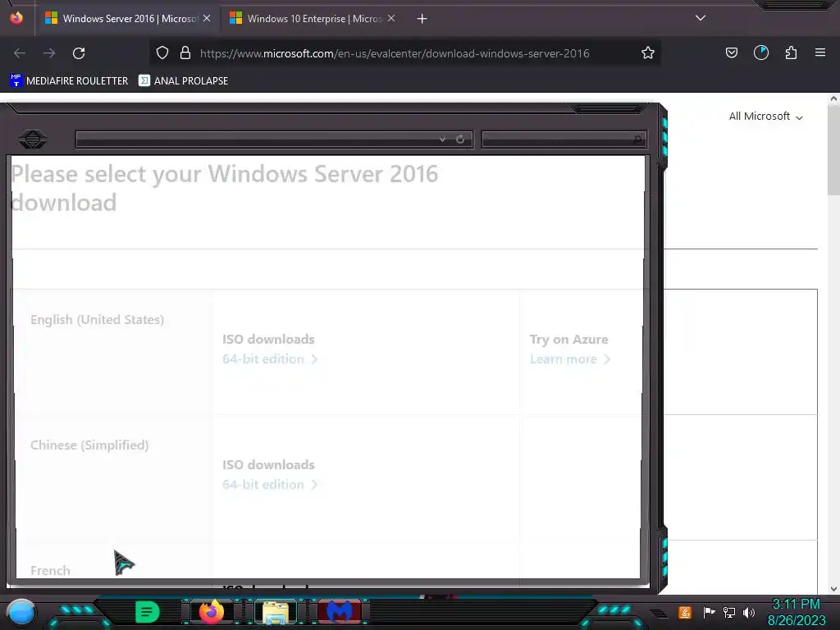This screenshot has height=630, width=840.
Task: Open the Firefox hamburger application menu
Action: click(x=820, y=52)
